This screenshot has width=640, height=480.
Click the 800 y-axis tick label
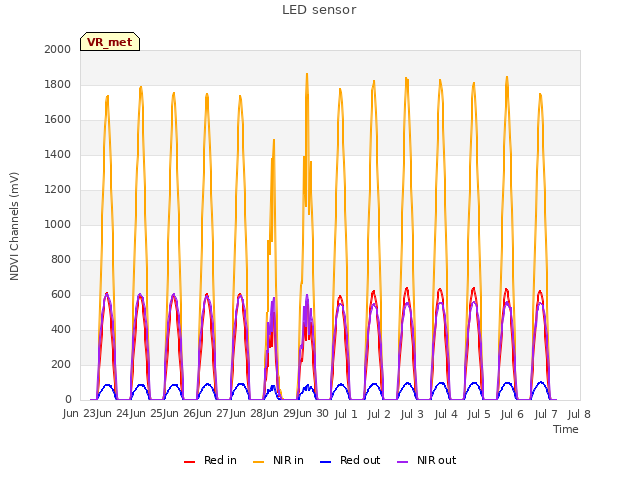(61, 260)
